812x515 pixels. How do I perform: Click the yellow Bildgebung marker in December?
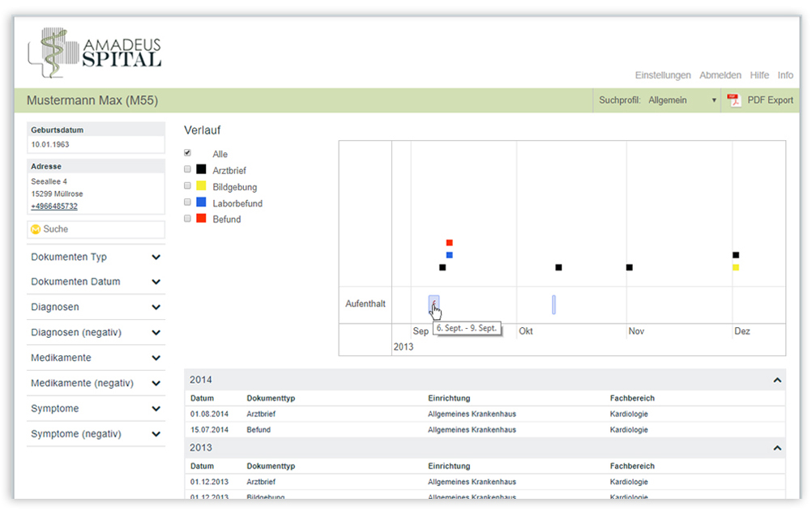coord(735,267)
